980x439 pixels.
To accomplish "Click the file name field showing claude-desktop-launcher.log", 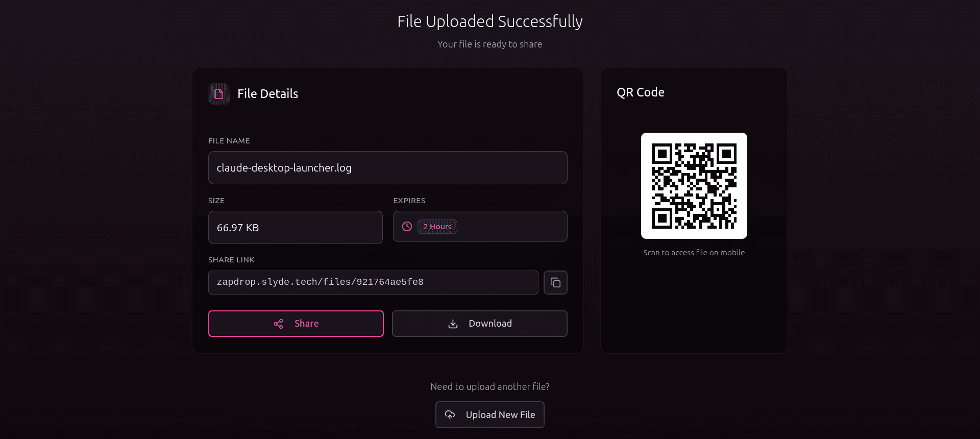I will click(387, 167).
